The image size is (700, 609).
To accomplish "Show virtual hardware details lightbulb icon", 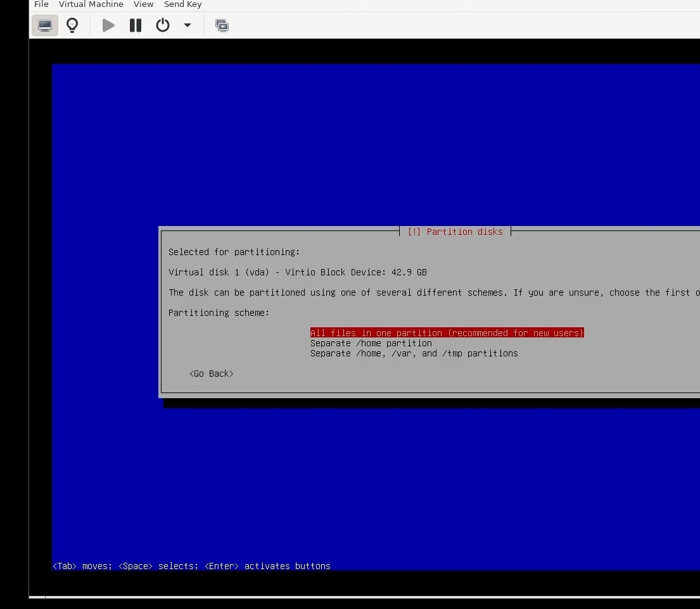I will (x=72, y=25).
